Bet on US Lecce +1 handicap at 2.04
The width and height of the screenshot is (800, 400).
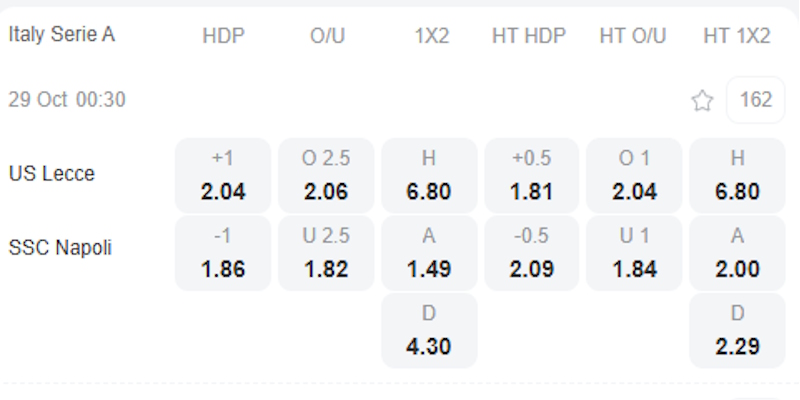[222, 176]
